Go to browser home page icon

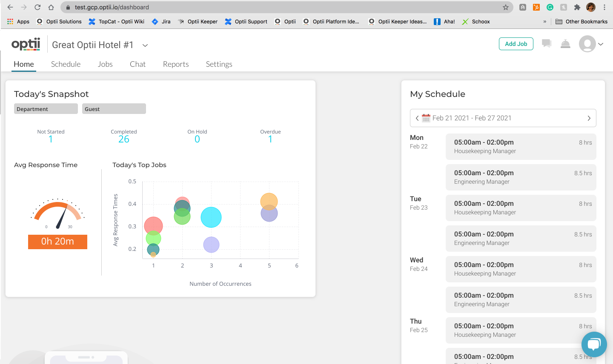(x=51, y=7)
